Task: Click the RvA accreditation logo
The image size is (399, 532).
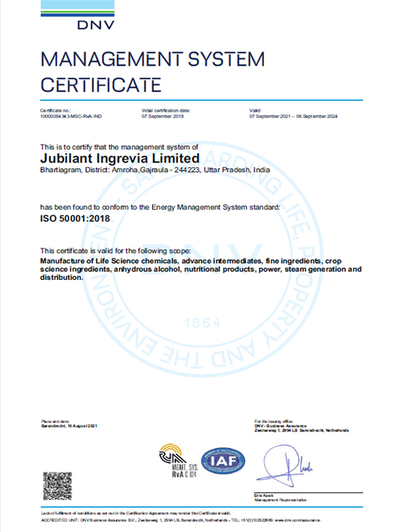Action: tap(178, 461)
